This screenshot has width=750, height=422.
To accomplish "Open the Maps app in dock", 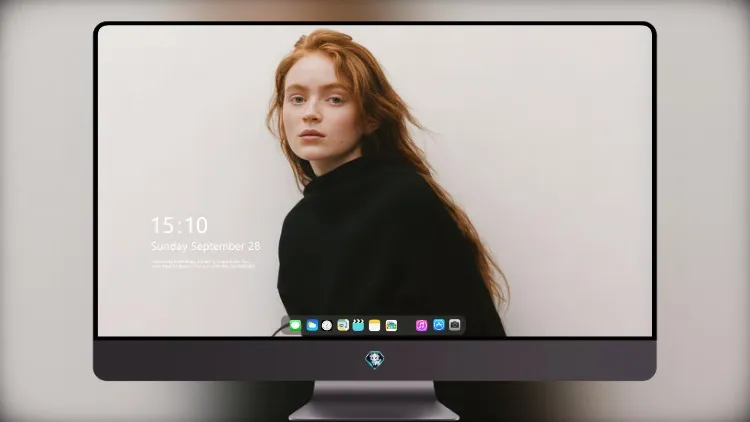I will [x=343, y=325].
